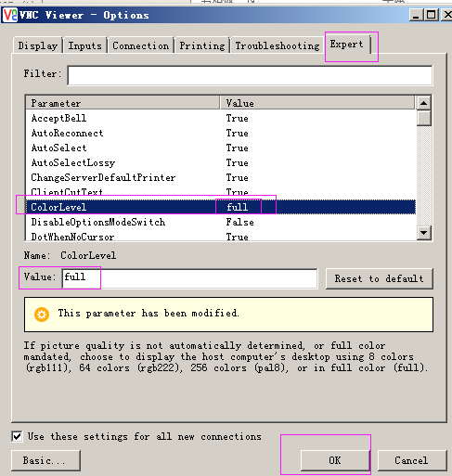Screen dimensions: 452x476
Task: Click the scroll down arrow of parameter list
Action: coord(423,232)
